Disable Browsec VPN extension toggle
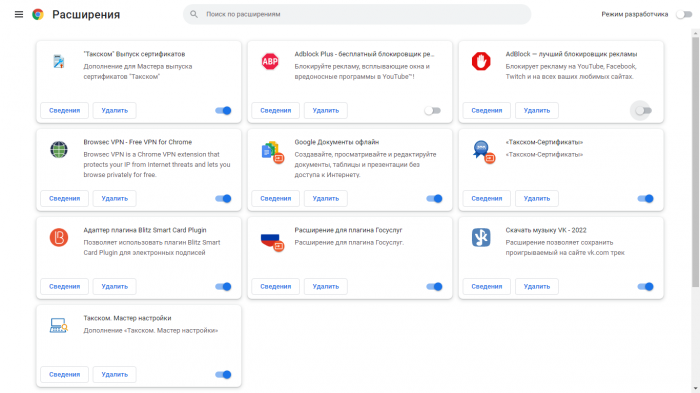The image size is (700, 393). point(223,198)
